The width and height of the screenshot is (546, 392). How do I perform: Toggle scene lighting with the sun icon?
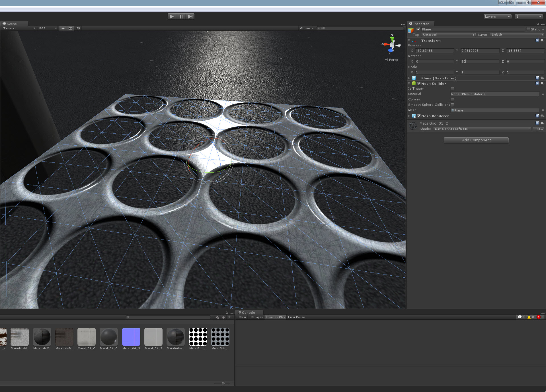point(63,28)
